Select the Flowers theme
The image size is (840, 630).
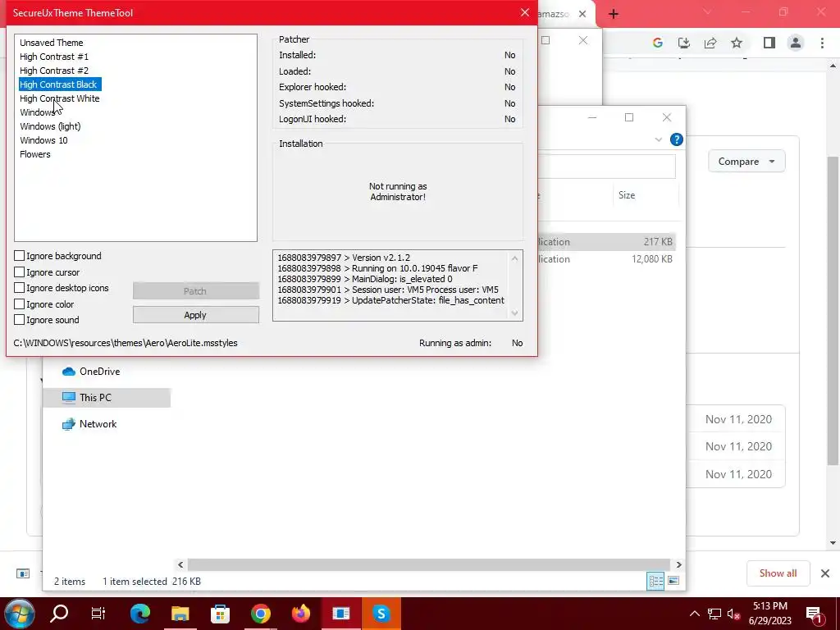(x=35, y=154)
